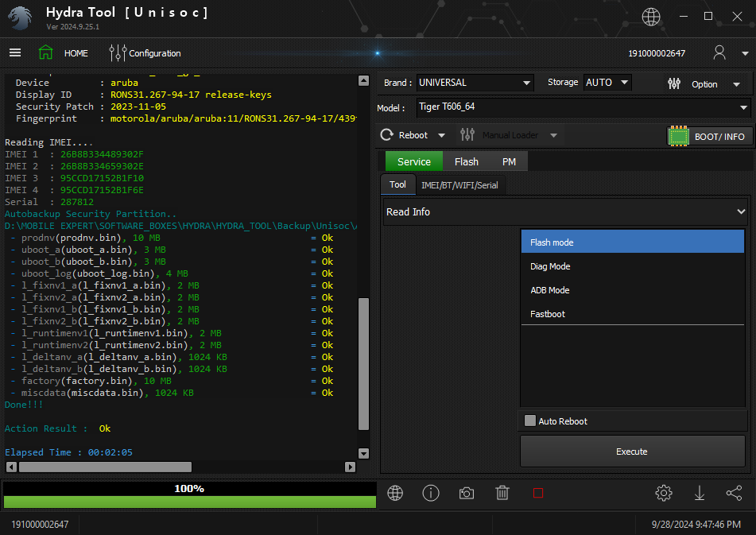Open the user account icon
This screenshot has height=535, width=756.
719,52
